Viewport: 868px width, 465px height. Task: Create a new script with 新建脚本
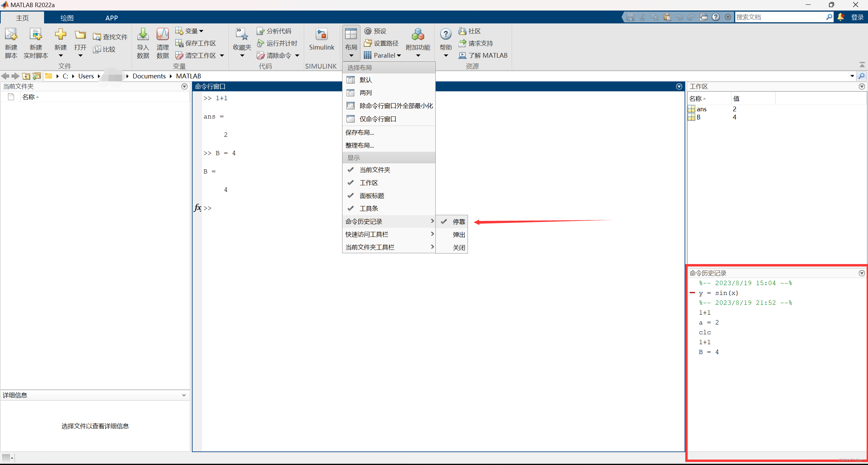click(x=11, y=43)
